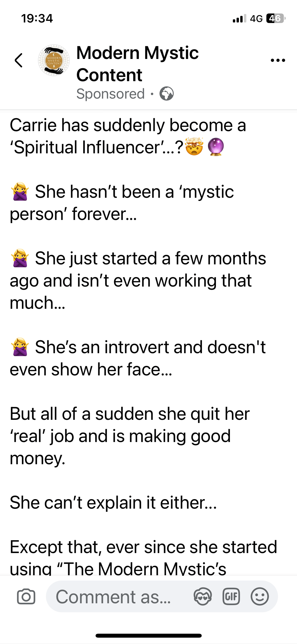
Task: Focus the 'Comment as...' input field
Action: tap(114, 597)
